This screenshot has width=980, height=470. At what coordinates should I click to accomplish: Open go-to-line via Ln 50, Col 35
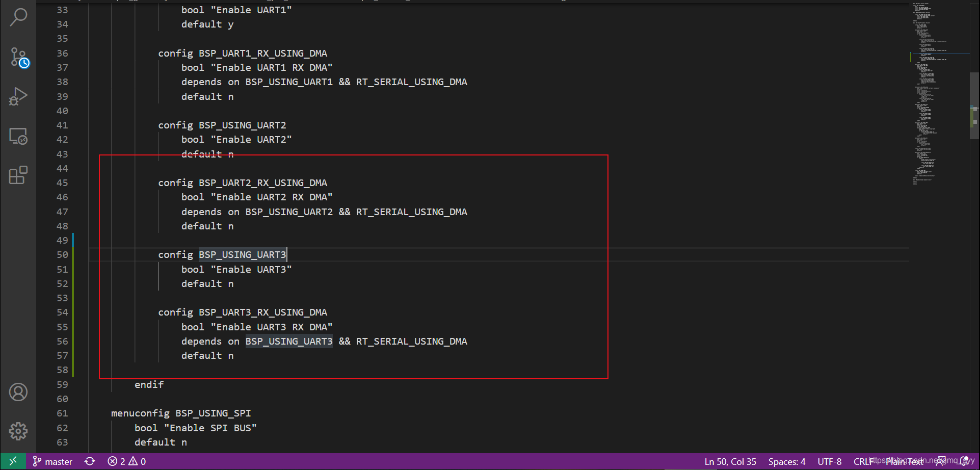pyautogui.click(x=730, y=461)
